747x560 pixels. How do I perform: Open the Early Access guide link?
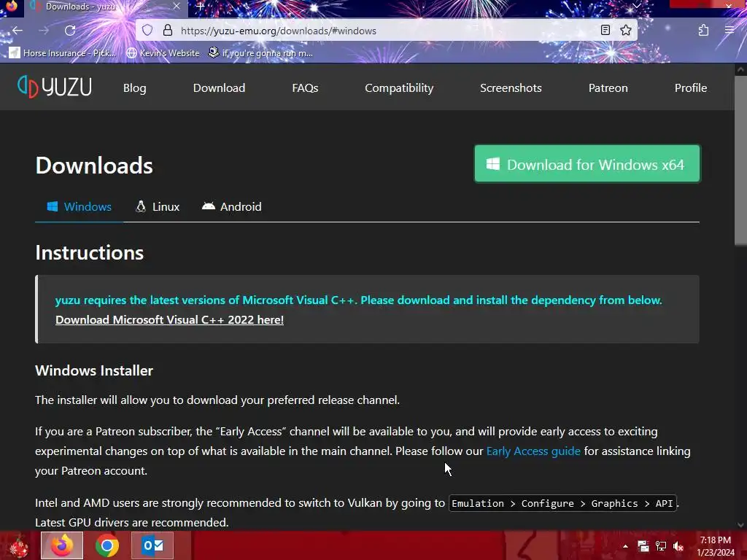point(533,451)
